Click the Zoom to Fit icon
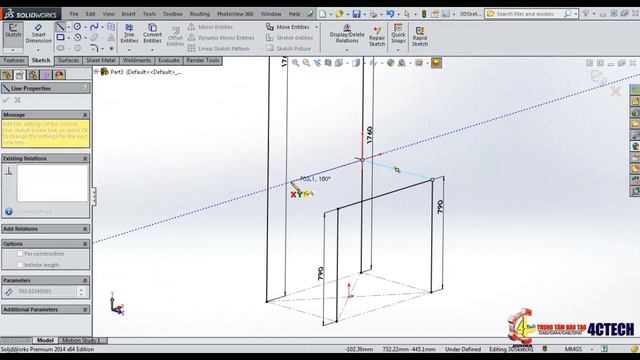The image size is (640, 360). [x=295, y=63]
